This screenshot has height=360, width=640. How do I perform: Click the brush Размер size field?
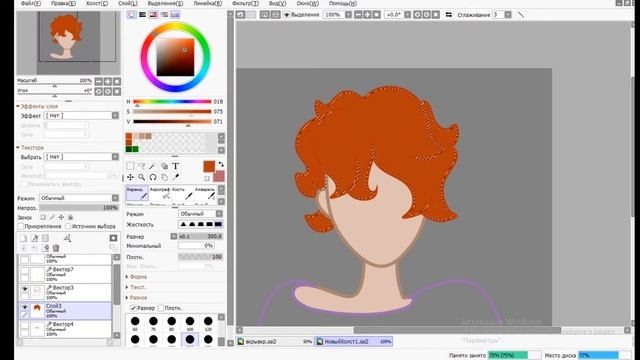200,236
